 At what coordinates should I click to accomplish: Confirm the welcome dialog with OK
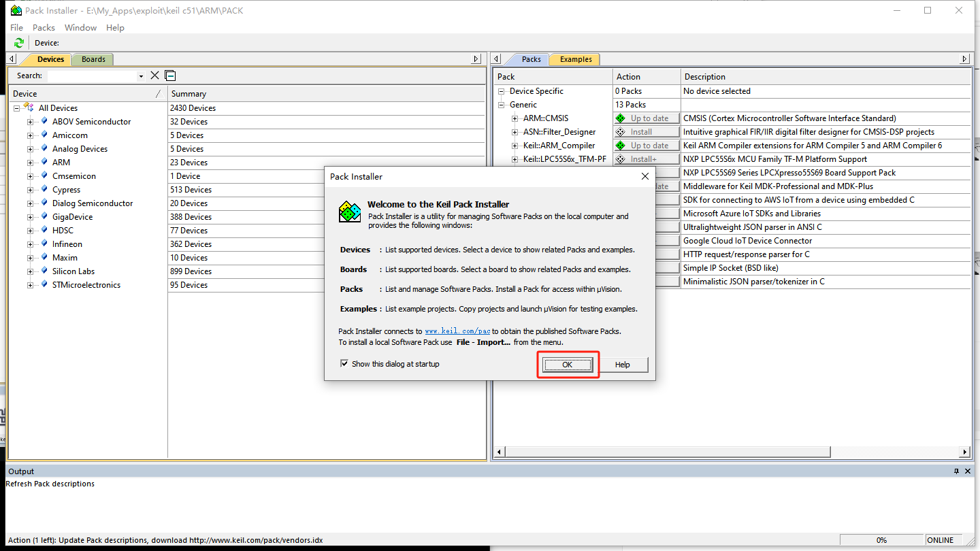[x=568, y=365]
